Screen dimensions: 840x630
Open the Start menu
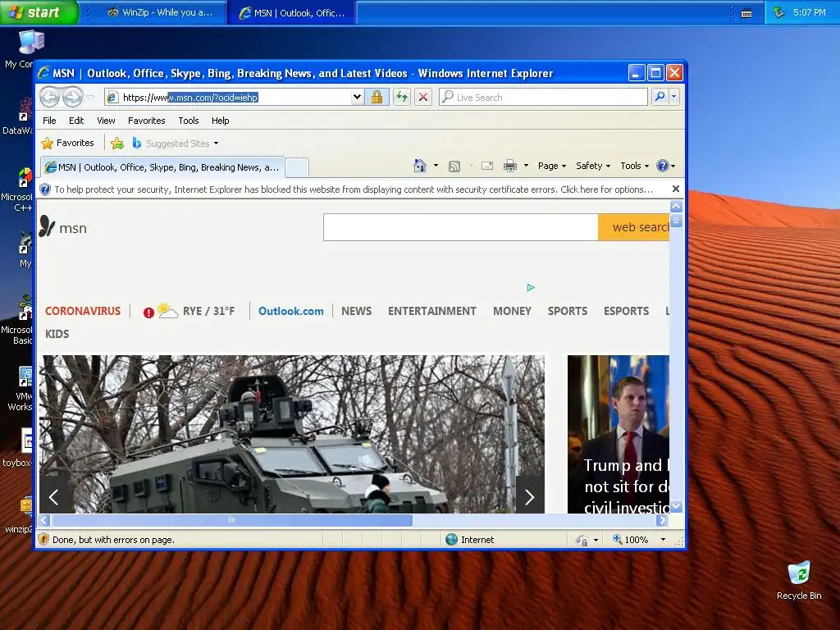pyautogui.click(x=39, y=12)
